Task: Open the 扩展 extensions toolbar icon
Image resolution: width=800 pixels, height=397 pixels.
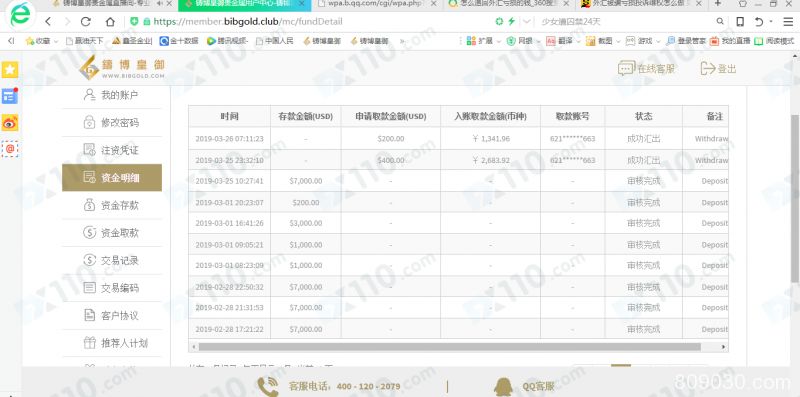Action: [x=472, y=41]
